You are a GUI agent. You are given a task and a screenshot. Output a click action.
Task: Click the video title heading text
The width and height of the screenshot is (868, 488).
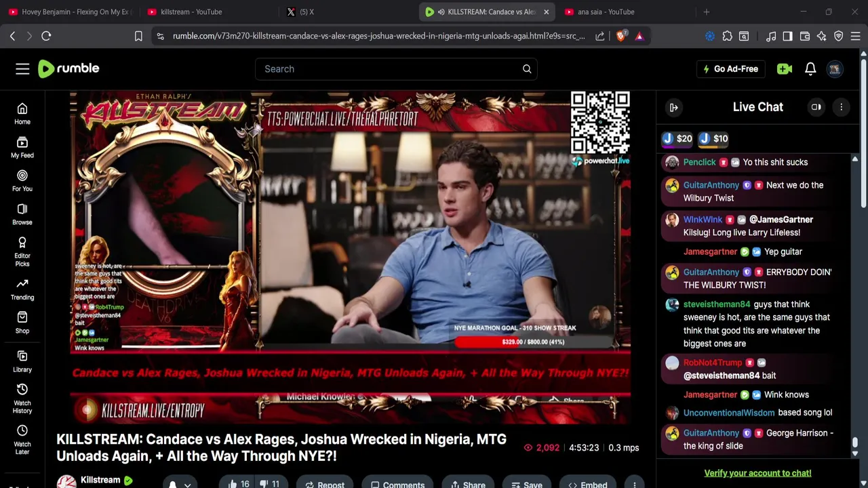click(x=281, y=447)
